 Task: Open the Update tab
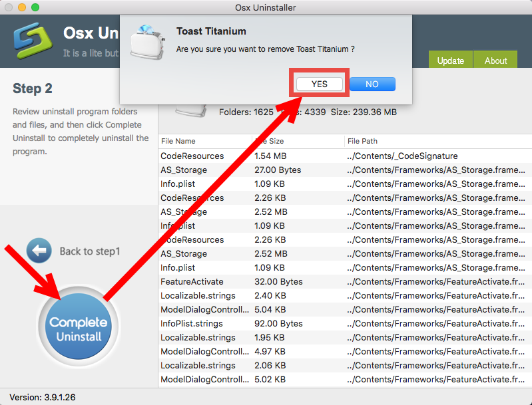click(x=450, y=60)
